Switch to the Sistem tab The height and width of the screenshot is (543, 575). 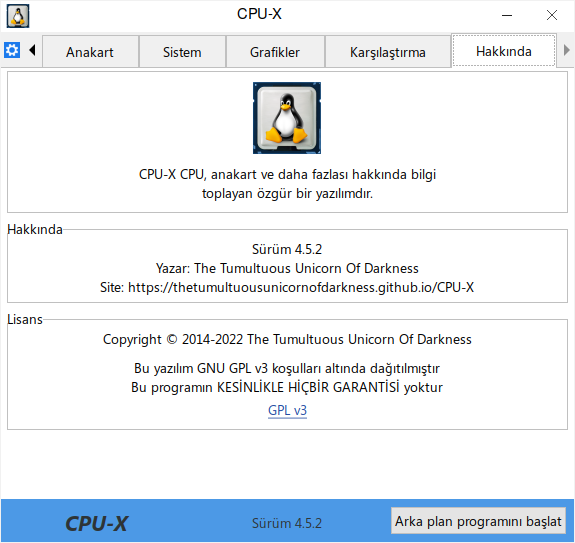[182, 52]
